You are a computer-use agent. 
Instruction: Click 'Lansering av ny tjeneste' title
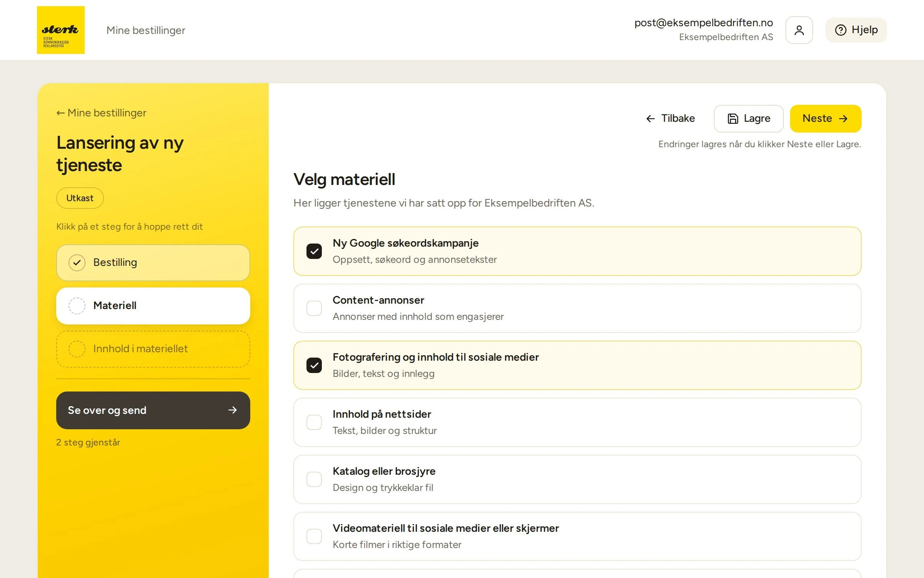click(x=120, y=154)
